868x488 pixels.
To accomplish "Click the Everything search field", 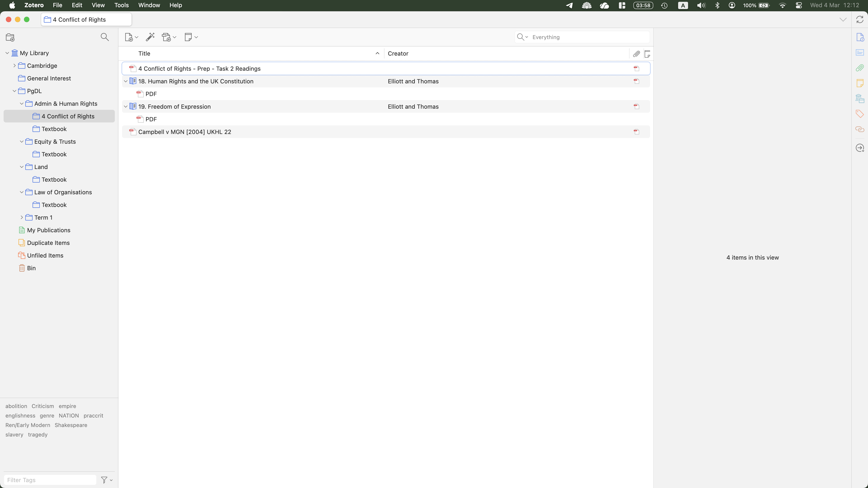I will [588, 37].
